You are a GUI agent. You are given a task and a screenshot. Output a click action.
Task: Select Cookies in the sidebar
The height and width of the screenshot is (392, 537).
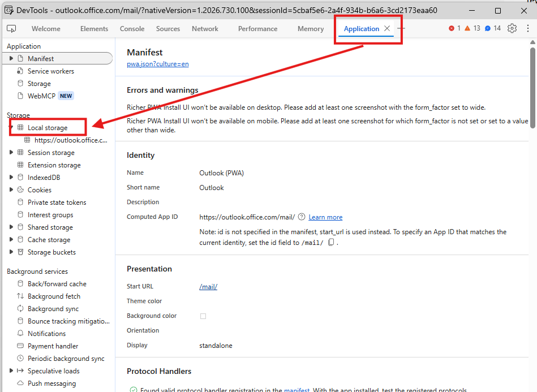pyautogui.click(x=40, y=190)
